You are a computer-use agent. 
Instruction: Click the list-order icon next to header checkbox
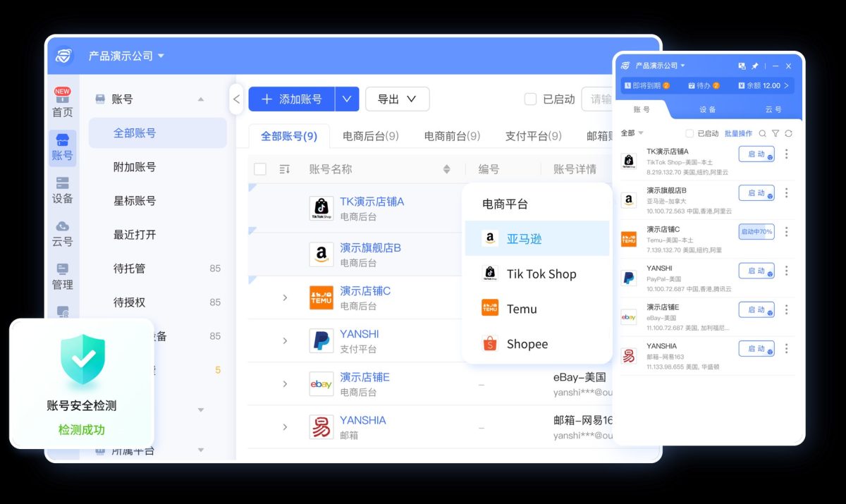pos(285,169)
